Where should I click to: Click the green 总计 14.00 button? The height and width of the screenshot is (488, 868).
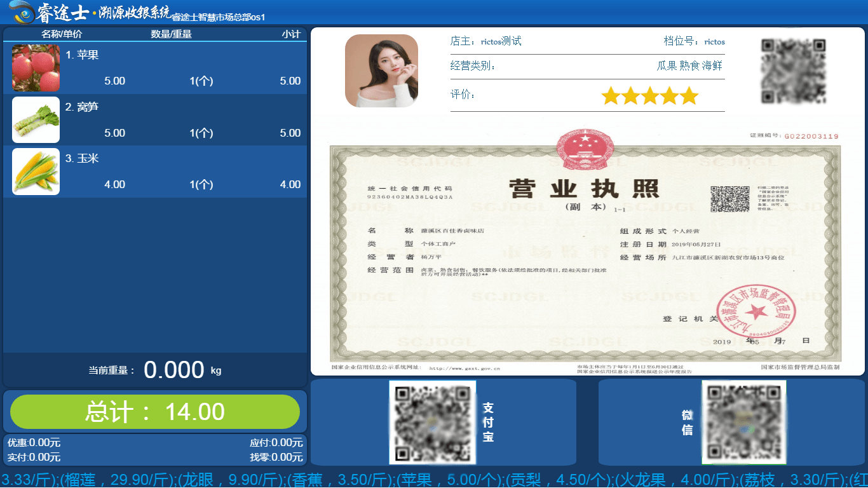point(155,412)
